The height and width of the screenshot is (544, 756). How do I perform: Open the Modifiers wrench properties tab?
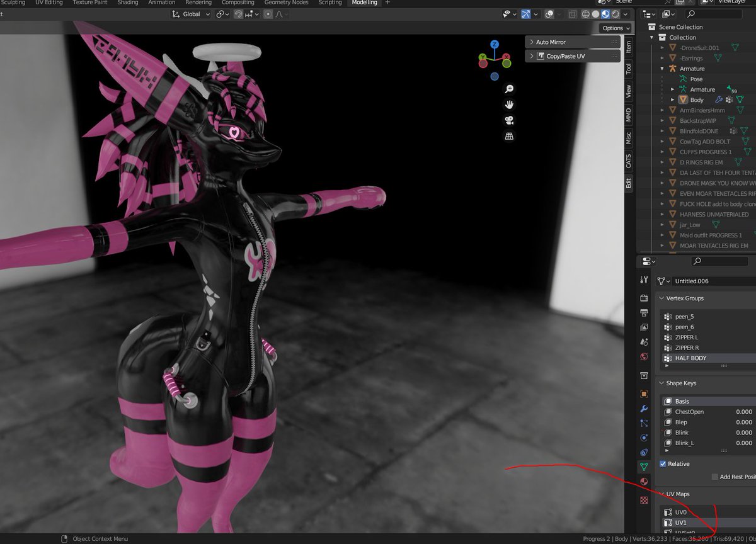644,409
